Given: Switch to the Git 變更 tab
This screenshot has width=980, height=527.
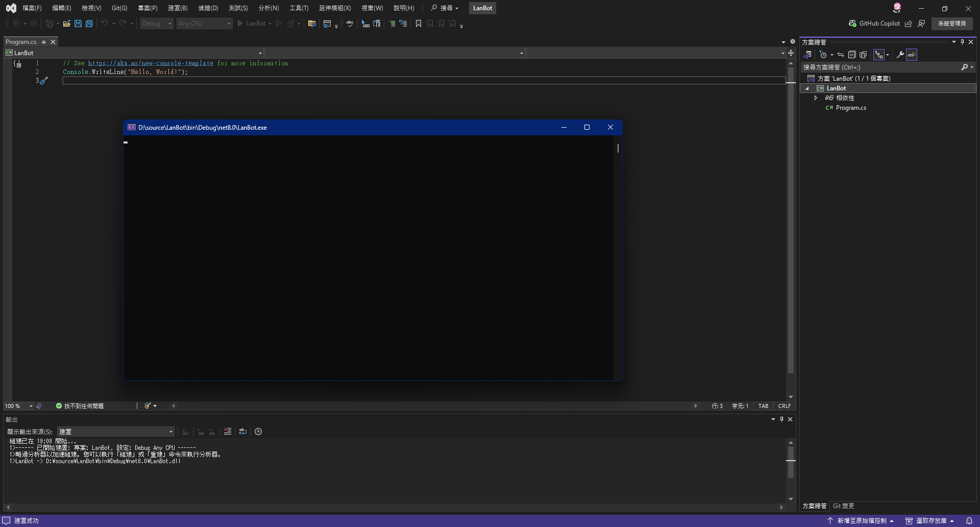Looking at the screenshot, I should click(x=844, y=506).
